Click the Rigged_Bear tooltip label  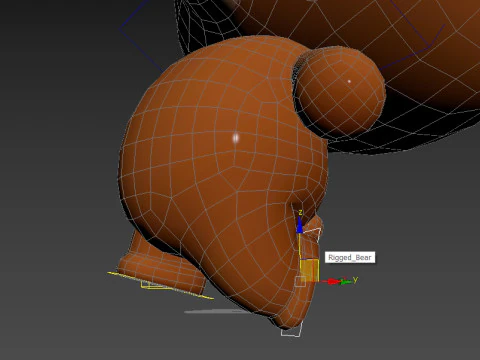pos(350,257)
